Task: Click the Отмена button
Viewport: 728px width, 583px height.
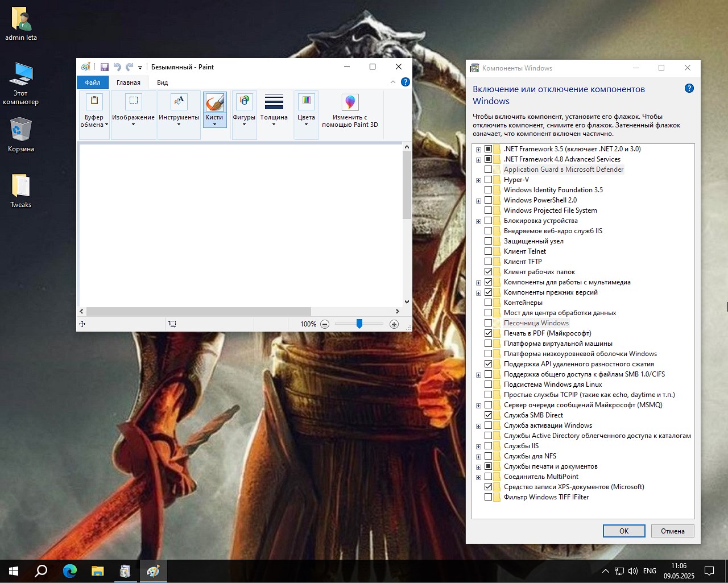Action: click(672, 531)
